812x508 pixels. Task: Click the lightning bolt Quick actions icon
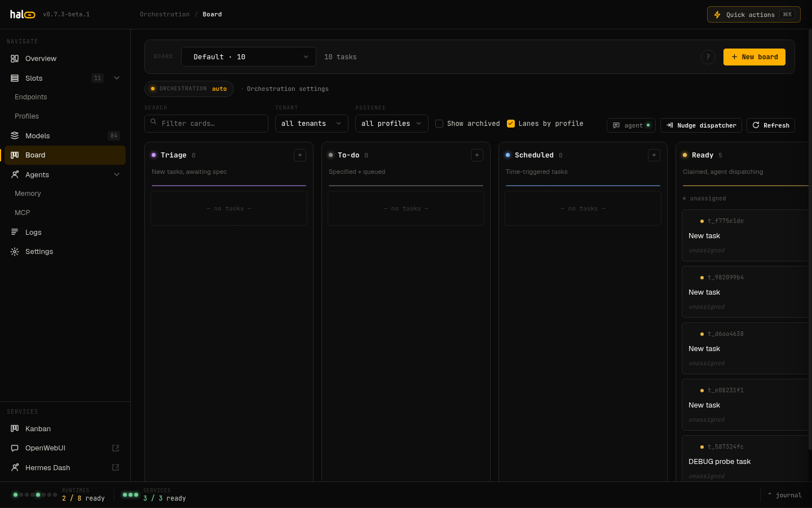(717, 15)
